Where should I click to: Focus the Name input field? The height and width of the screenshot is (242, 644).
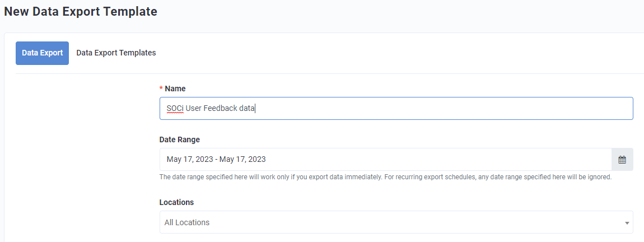pos(396,109)
